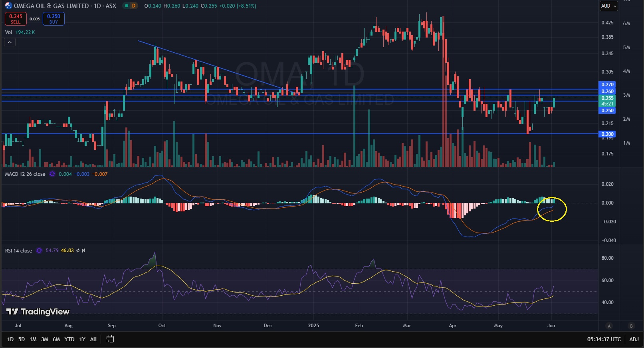Click the 0.250 BUY button
The height and width of the screenshot is (348, 644).
54,19
